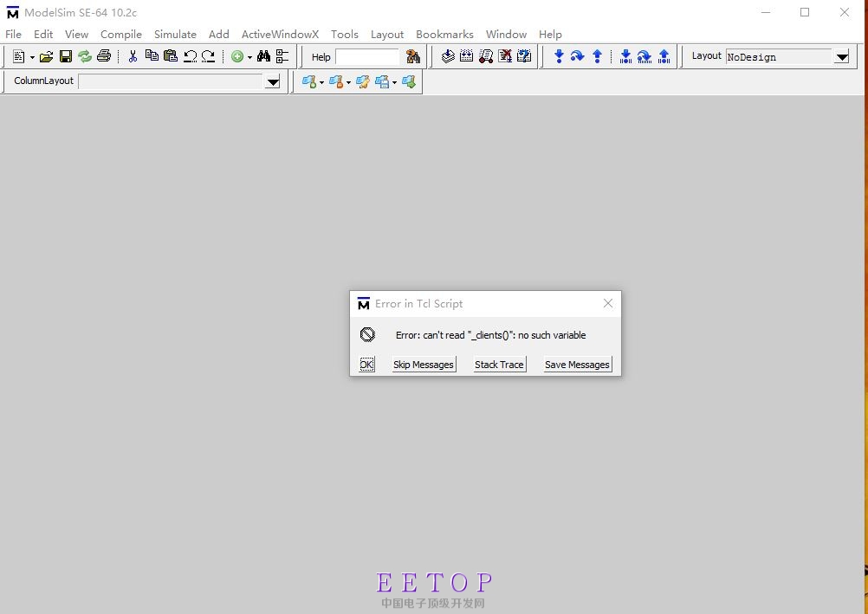Screen dimensions: 868x614
Task: Open the ActiveWindowX menu
Action: tap(280, 35)
